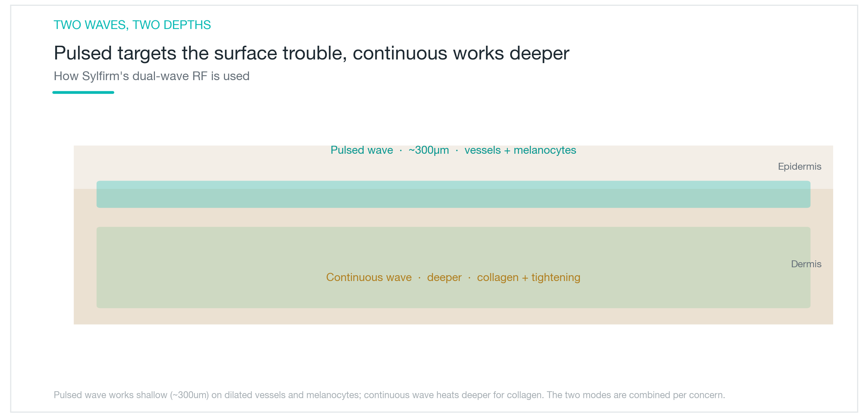Viewport: 868px width, 417px height.
Task: Select the headline about pulsed and continuous waves
Action: 311,53
